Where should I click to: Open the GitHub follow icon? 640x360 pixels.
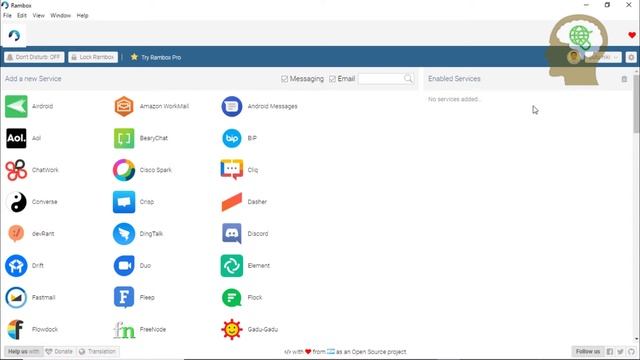pyautogui.click(x=631, y=351)
